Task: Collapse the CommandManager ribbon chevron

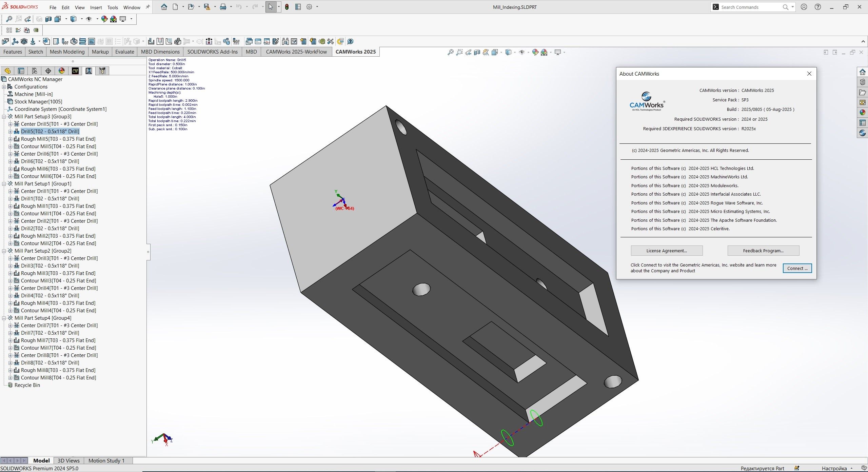Action: (863, 41)
